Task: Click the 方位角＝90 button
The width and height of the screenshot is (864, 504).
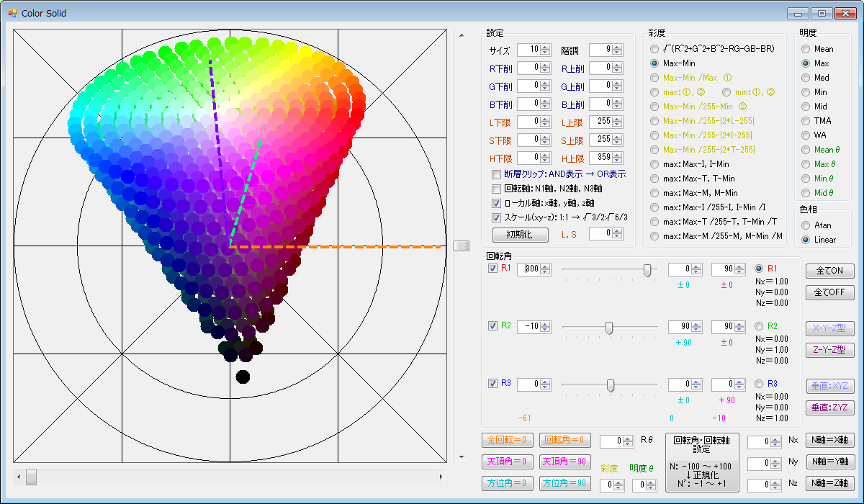Action: click(x=565, y=483)
